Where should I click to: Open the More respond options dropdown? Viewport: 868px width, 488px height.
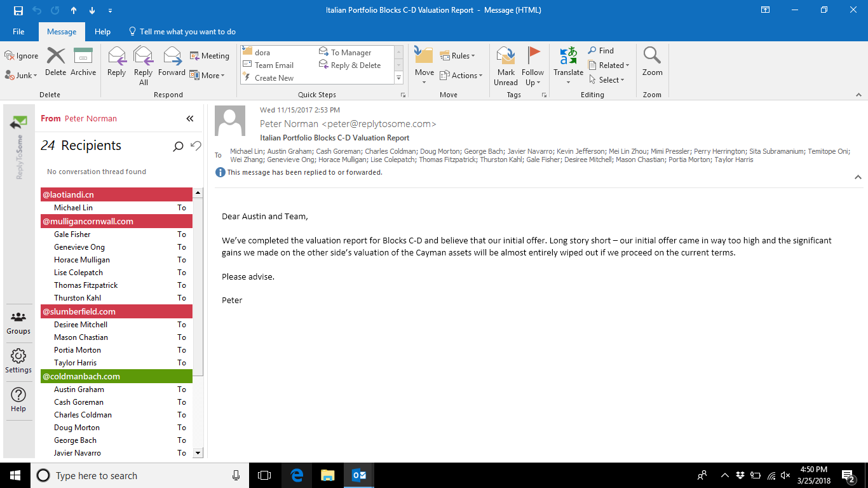[208, 75]
